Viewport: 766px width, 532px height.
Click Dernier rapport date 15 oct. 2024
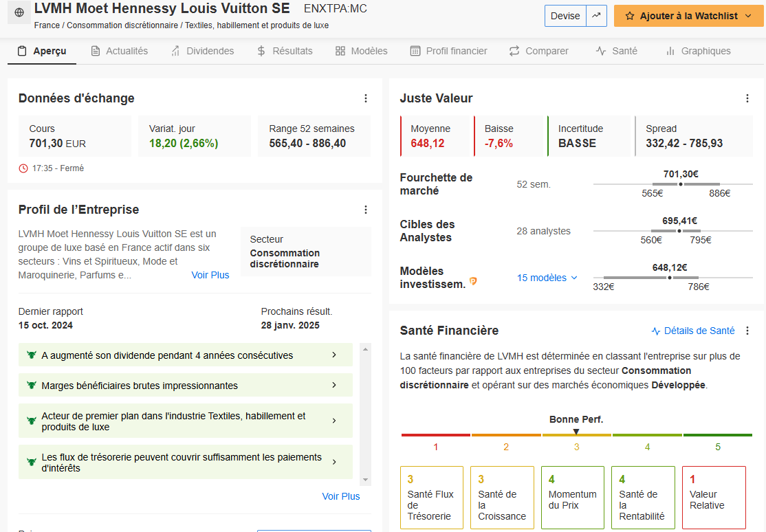(x=45, y=325)
